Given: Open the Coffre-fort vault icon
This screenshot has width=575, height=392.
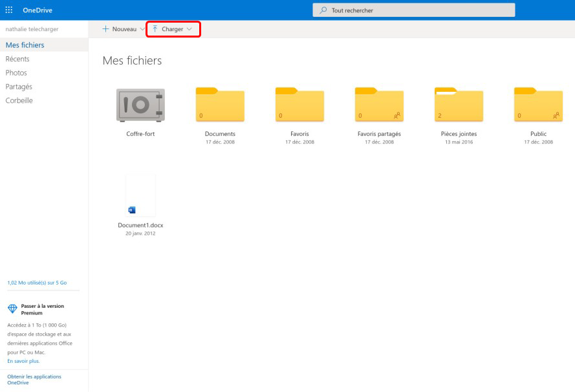Looking at the screenshot, I should click(x=140, y=105).
